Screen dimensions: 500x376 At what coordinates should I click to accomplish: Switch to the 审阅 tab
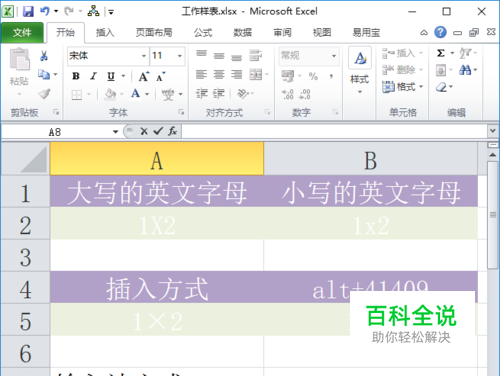click(x=282, y=33)
